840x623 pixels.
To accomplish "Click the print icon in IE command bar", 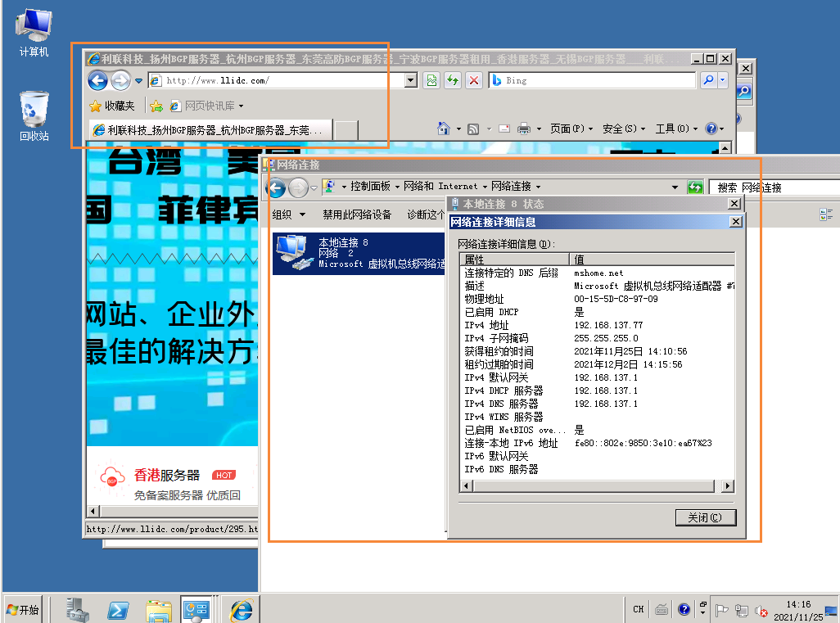I will click(524, 129).
